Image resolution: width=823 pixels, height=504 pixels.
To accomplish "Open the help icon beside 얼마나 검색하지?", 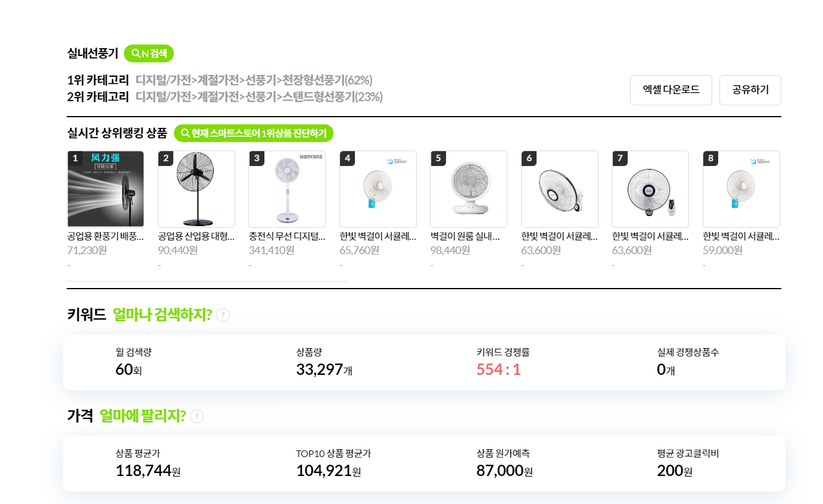I will [223, 315].
